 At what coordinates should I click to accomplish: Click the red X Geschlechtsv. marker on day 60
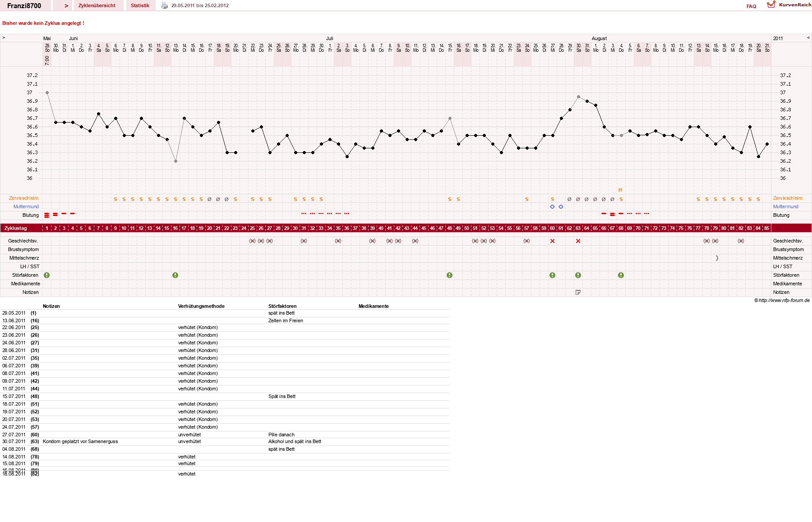click(x=552, y=241)
